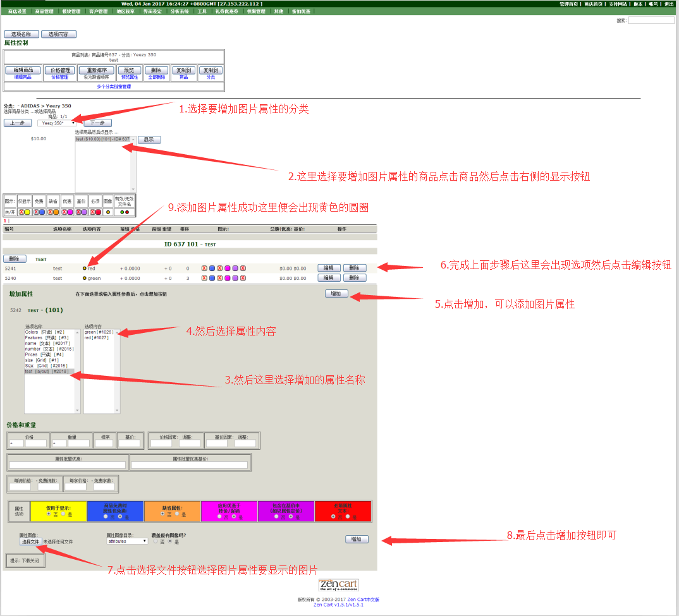Click the 编辑 button for row 5241

coord(328,268)
